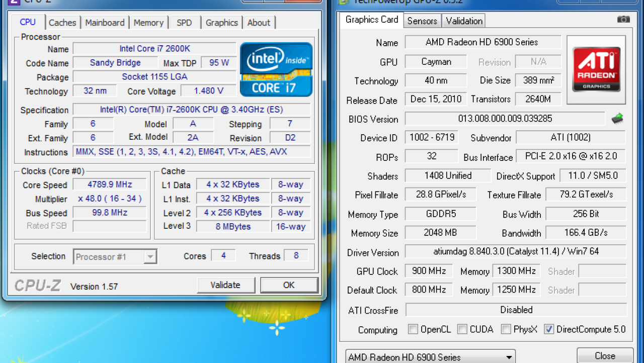The image size is (644, 363).
Task: Open the SPD tab in CPU-Z
Action: point(184,23)
